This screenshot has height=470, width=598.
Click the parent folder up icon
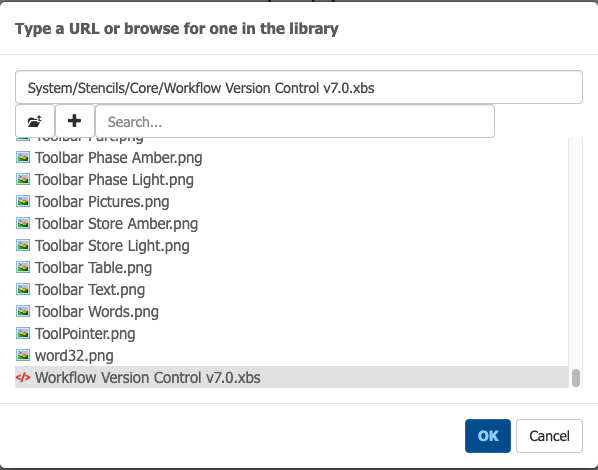35,121
